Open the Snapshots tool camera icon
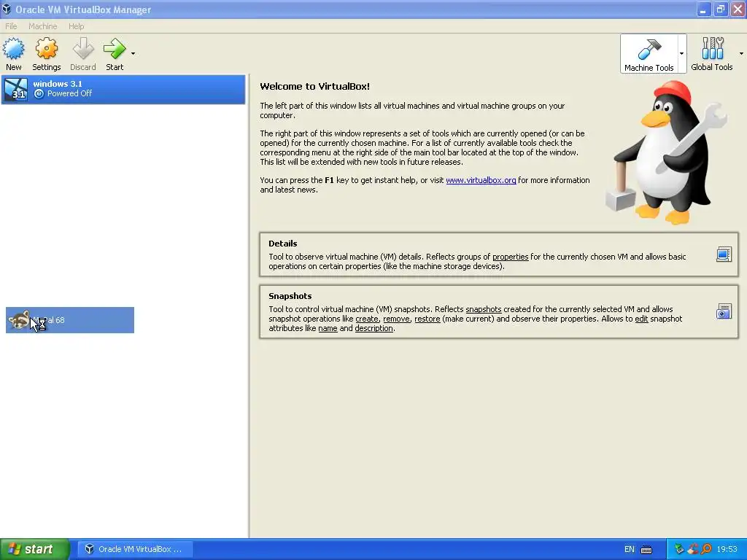 (724, 311)
